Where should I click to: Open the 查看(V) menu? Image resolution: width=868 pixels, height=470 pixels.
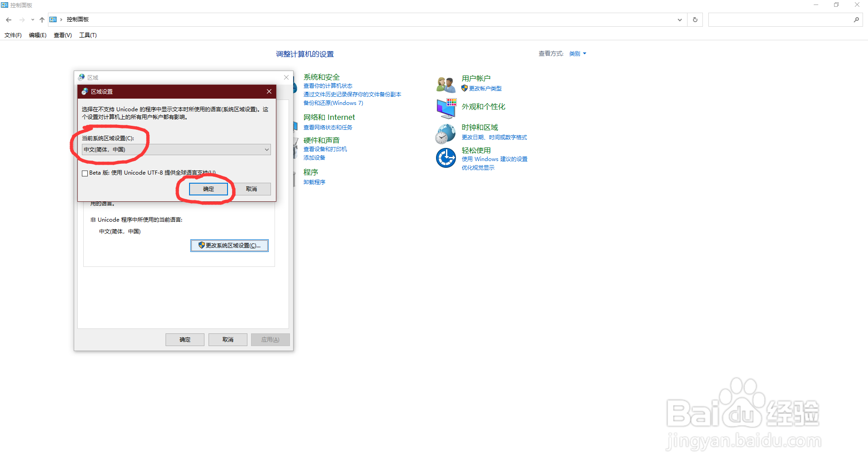click(63, 35)
